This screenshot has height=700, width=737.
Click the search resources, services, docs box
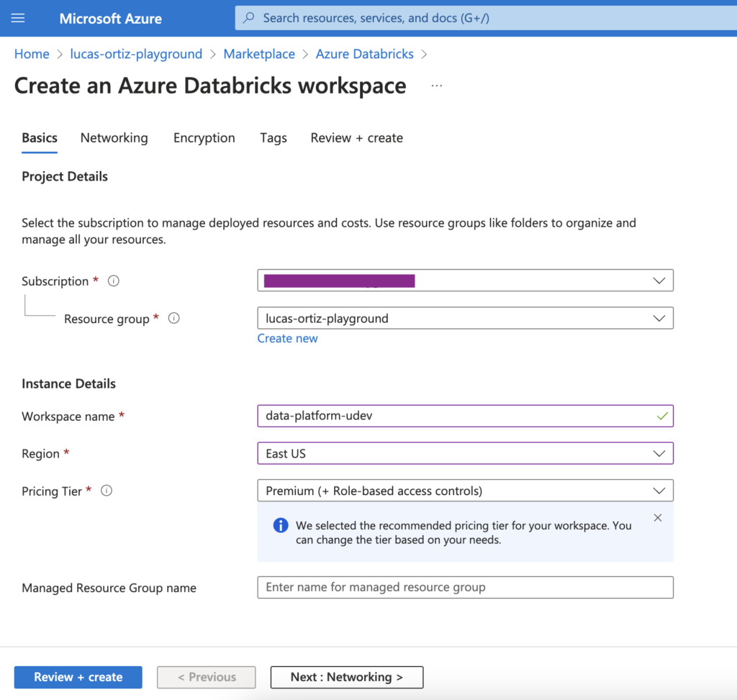[486, 18]
